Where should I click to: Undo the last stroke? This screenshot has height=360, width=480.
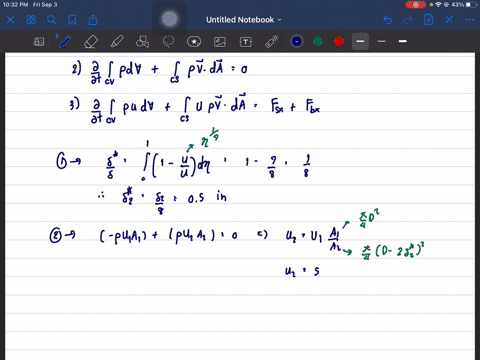[387, 20]
